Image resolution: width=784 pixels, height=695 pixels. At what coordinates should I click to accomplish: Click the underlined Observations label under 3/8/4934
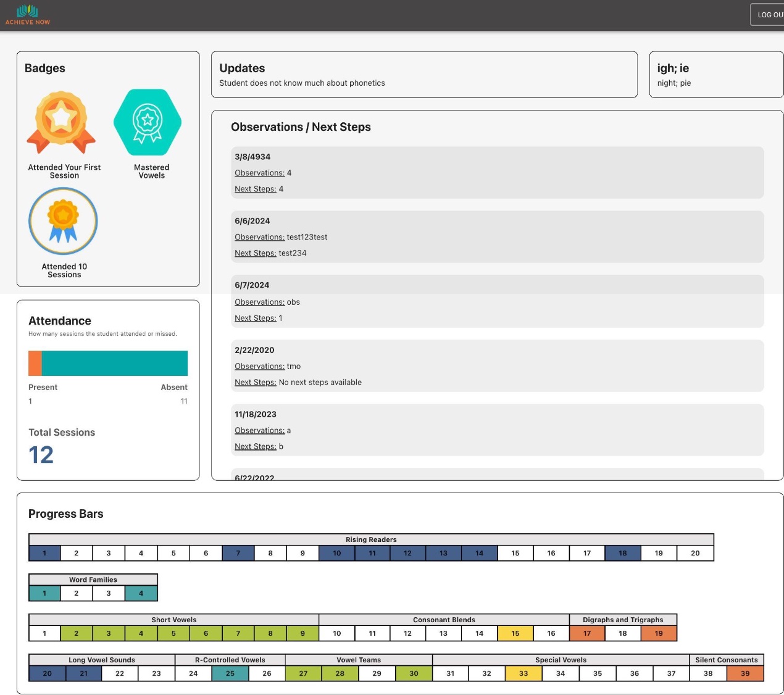(259, 173)
